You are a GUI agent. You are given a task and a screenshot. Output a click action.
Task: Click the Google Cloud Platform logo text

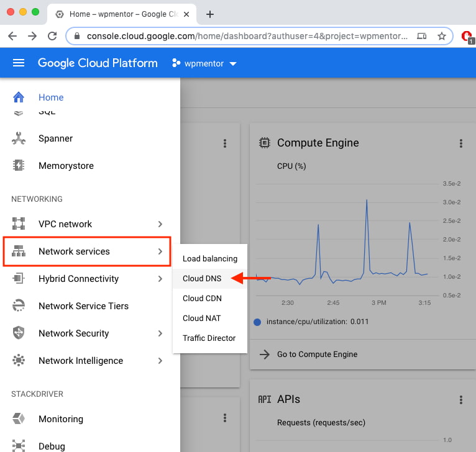(x=98, y=63)
